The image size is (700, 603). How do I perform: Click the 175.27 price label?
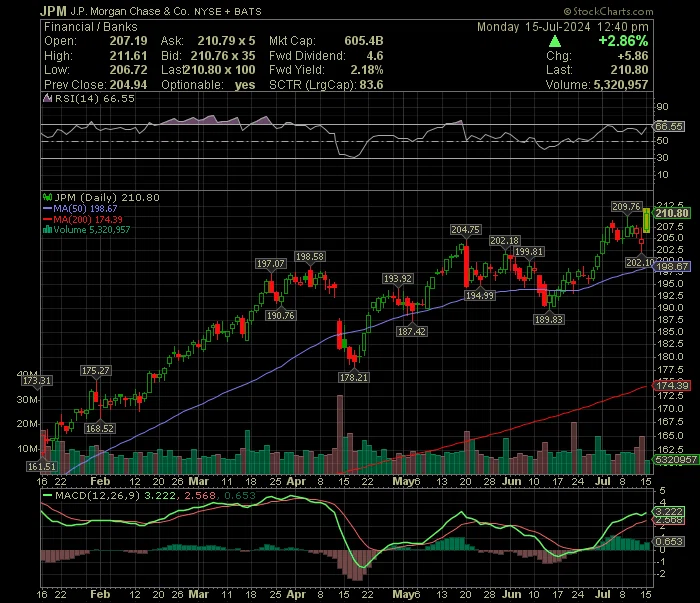pos(96,370)
